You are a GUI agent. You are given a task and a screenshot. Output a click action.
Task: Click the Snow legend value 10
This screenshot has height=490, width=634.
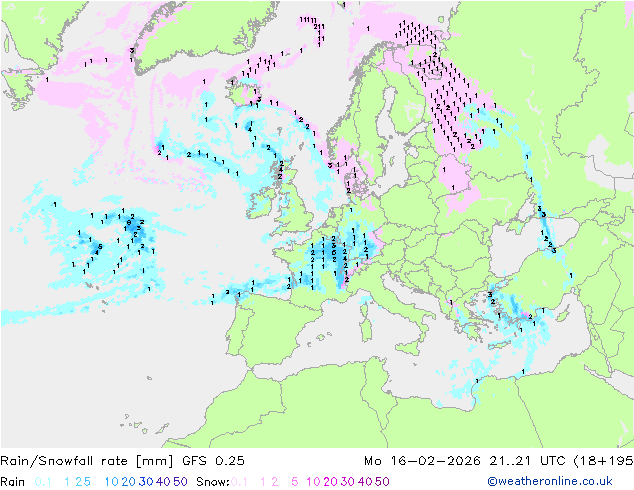pyautogui.click(x=313, y=482)
